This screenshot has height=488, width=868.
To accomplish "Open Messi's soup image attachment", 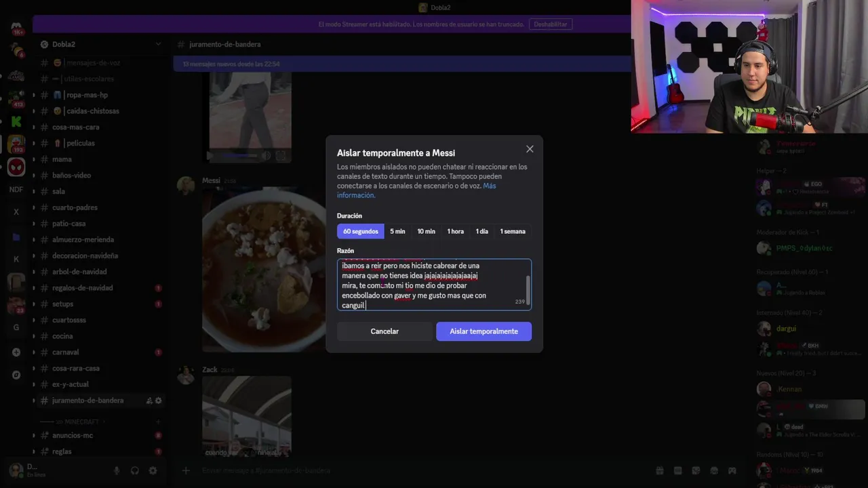I will [x=264, y=270].
